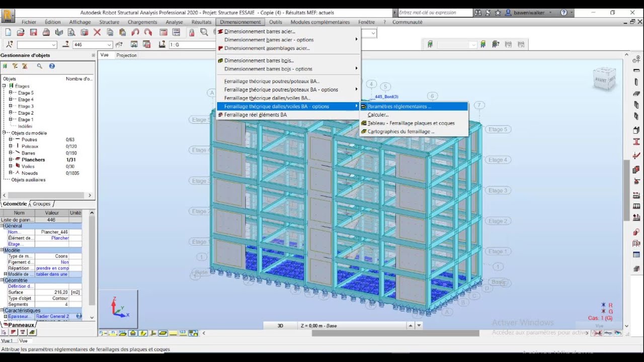Click the keyword search input field
The width and height of the screenshot is (644, 362).
435,13
